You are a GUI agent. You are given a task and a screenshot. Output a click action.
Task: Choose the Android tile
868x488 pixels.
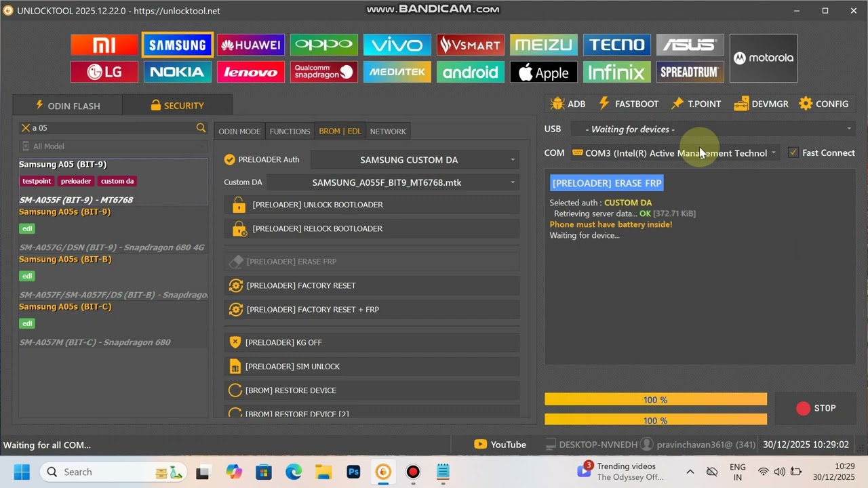click(x=471, y=72)
